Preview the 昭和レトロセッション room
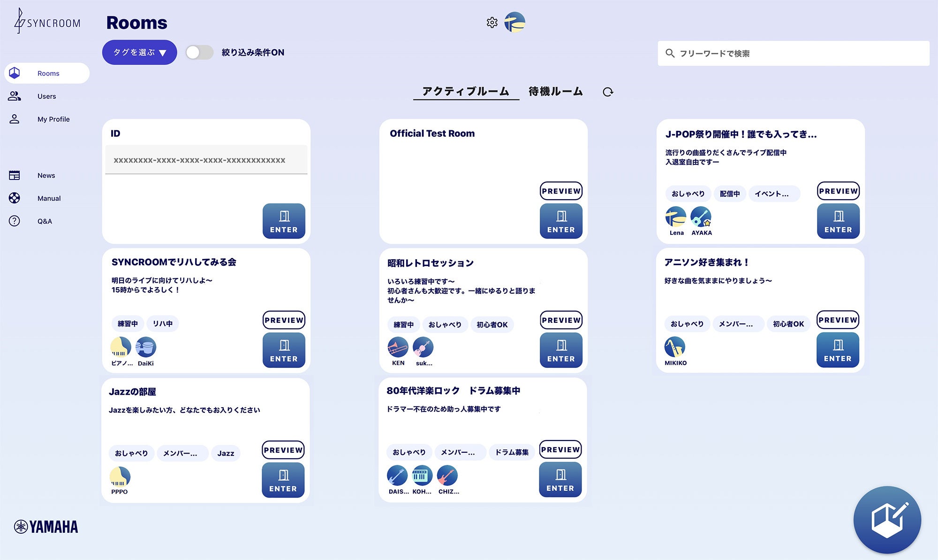The width and height of the screenshot is (938, 560). [560, 320]
